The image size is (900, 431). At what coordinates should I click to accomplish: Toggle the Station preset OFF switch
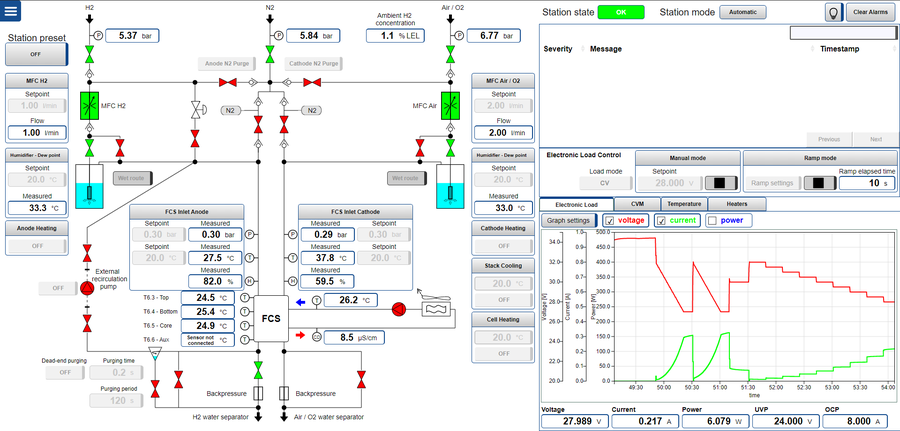(35, 55)
